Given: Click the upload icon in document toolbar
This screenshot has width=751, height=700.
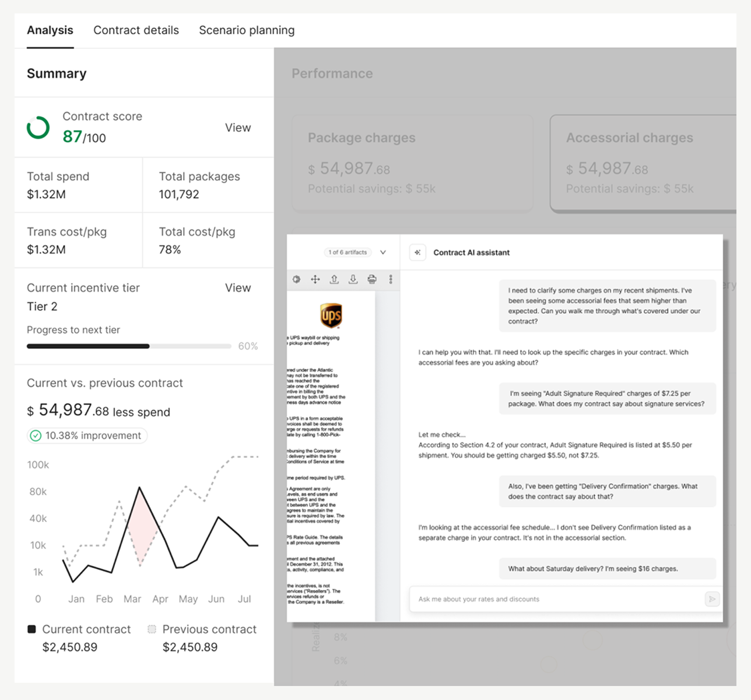Looking at the screenshot, I should click(334, 279).
